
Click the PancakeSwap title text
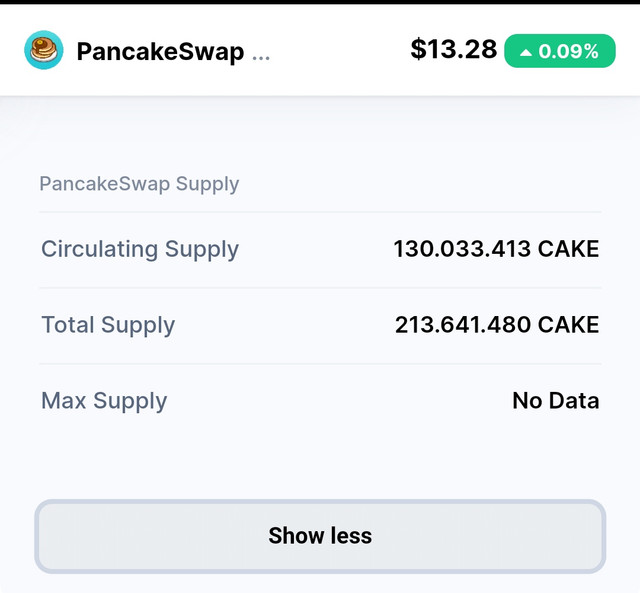coord(160,52)
